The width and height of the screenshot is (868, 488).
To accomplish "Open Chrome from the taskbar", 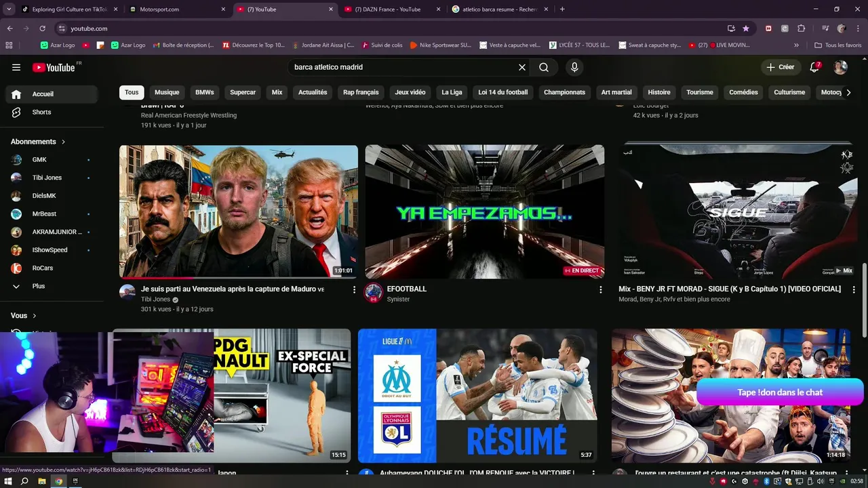I will click(x=59, y=481).
